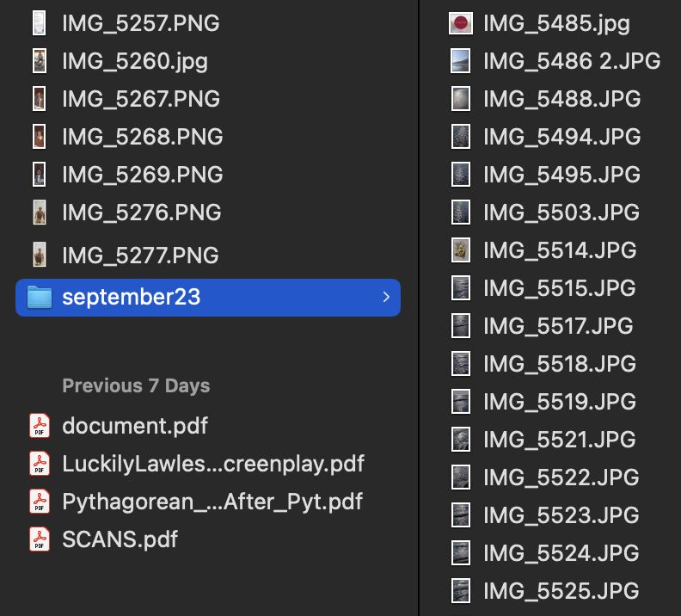
Task: Select the IMG_5514.JPG thumbnail icon
Action: pos(462,250)
